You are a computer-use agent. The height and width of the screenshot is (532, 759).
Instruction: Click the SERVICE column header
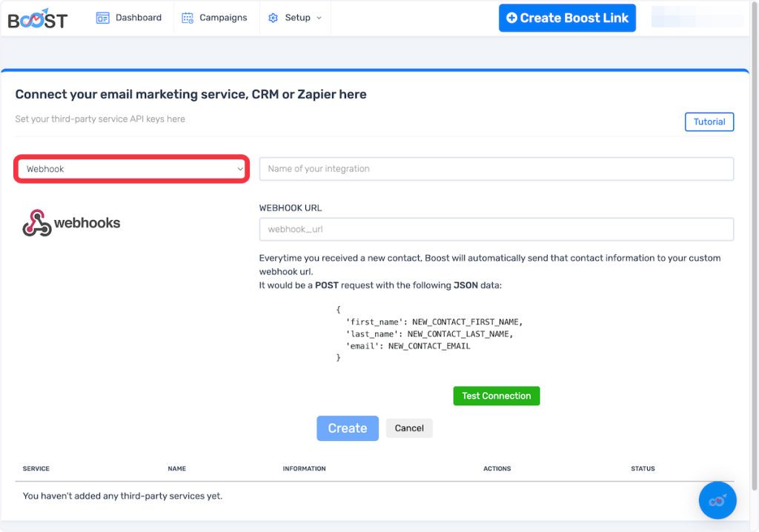click(x=36, y=469)
